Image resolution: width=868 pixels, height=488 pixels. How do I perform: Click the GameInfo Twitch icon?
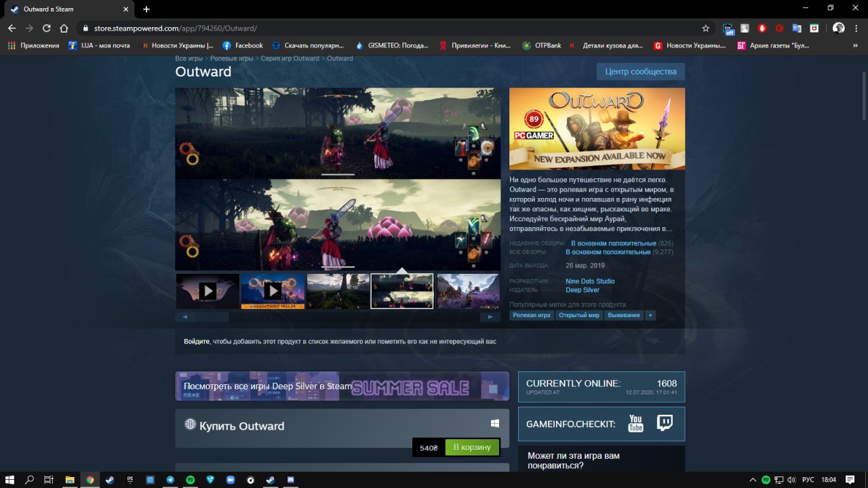pyautogui.click(x=665, y=424)
